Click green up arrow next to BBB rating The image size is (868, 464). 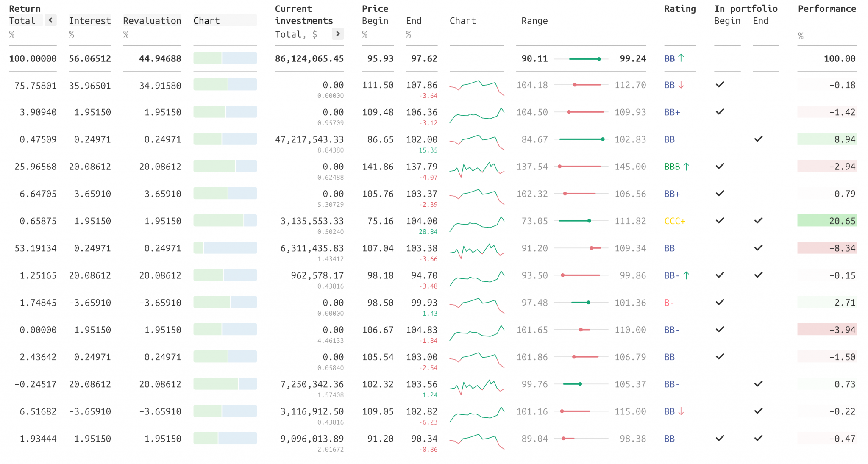click(x=686, y=167)
